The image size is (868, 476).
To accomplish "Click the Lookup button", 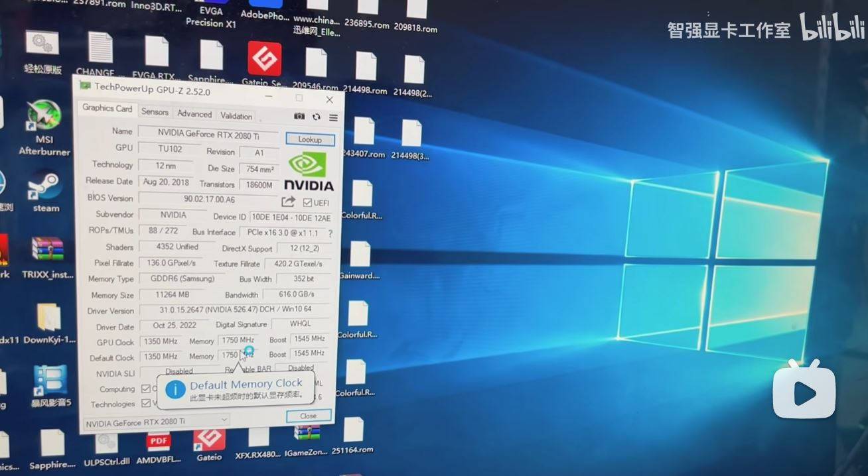I will click(x=310, y=139).
